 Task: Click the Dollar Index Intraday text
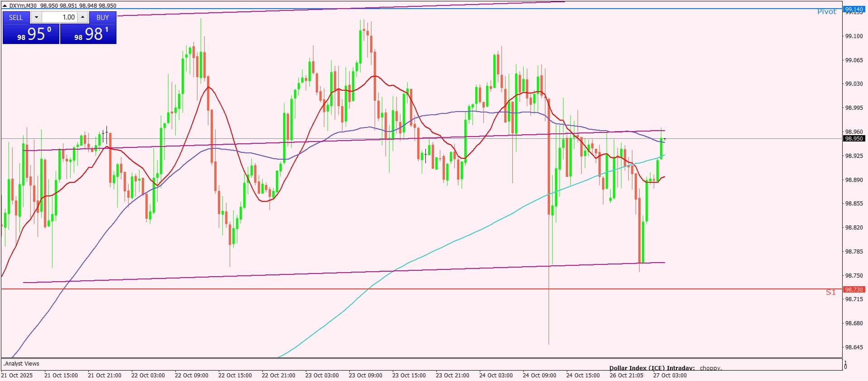pos(651,368)
